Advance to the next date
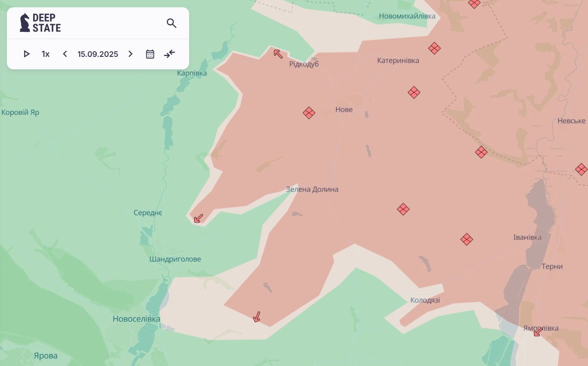Viewport: 588px width, 366px height. [x=131, y=54]
